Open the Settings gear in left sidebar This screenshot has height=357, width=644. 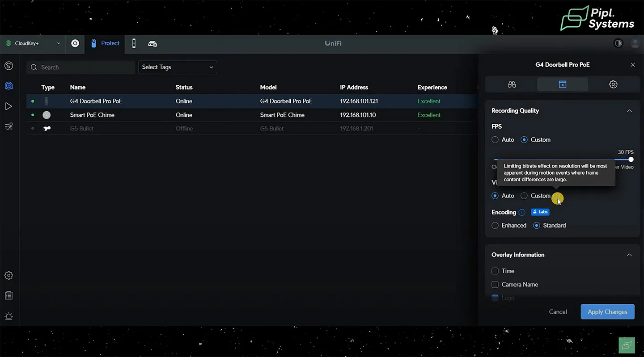click(8, 275)
